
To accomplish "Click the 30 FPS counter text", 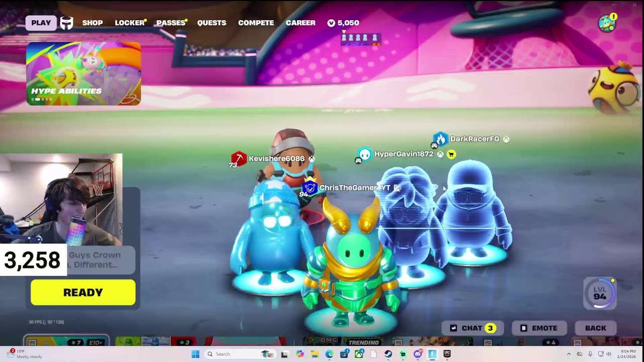I will (46, 322).
